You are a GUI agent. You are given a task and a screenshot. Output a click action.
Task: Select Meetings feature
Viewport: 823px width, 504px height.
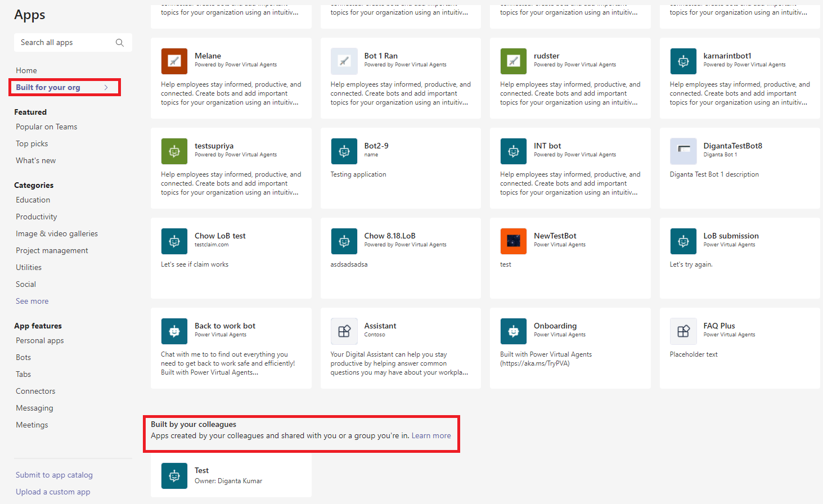(32, 425)
